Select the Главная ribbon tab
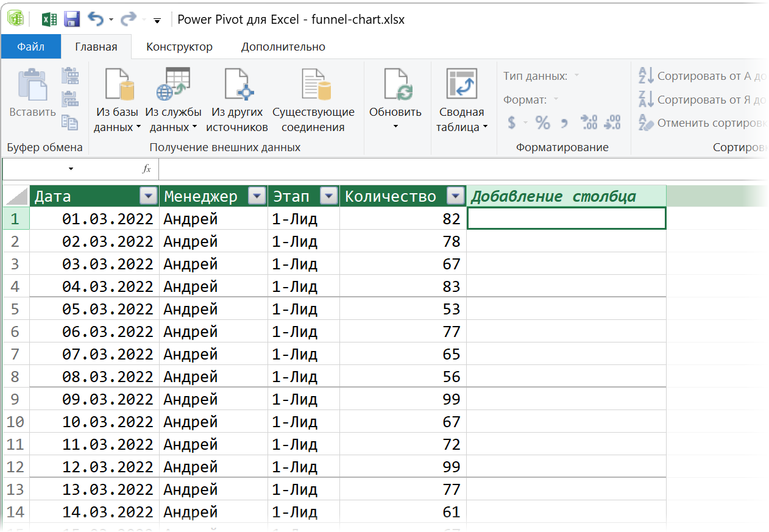This screenshot has width=769, height=532. pyautogui.click(x=96, y=47)
